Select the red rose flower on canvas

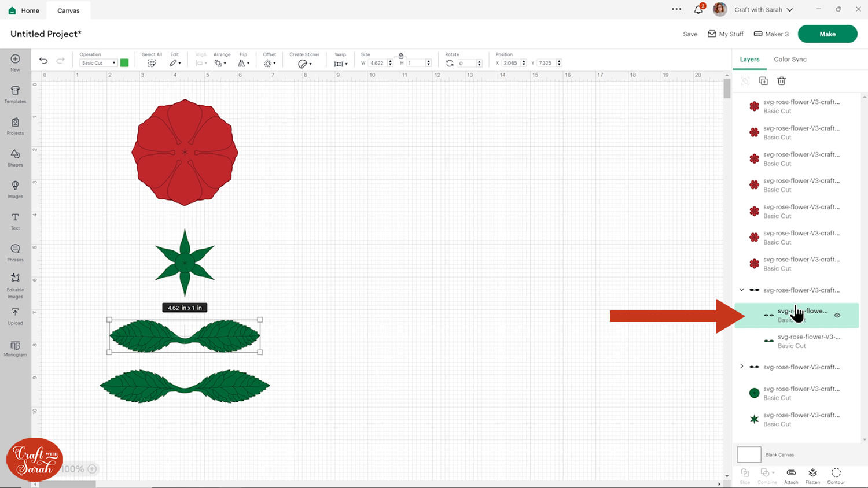click(x=185, y=152)
